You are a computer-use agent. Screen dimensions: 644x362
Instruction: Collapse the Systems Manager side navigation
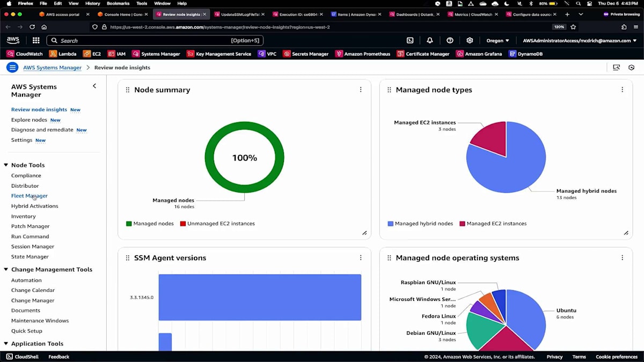(94, 86)
